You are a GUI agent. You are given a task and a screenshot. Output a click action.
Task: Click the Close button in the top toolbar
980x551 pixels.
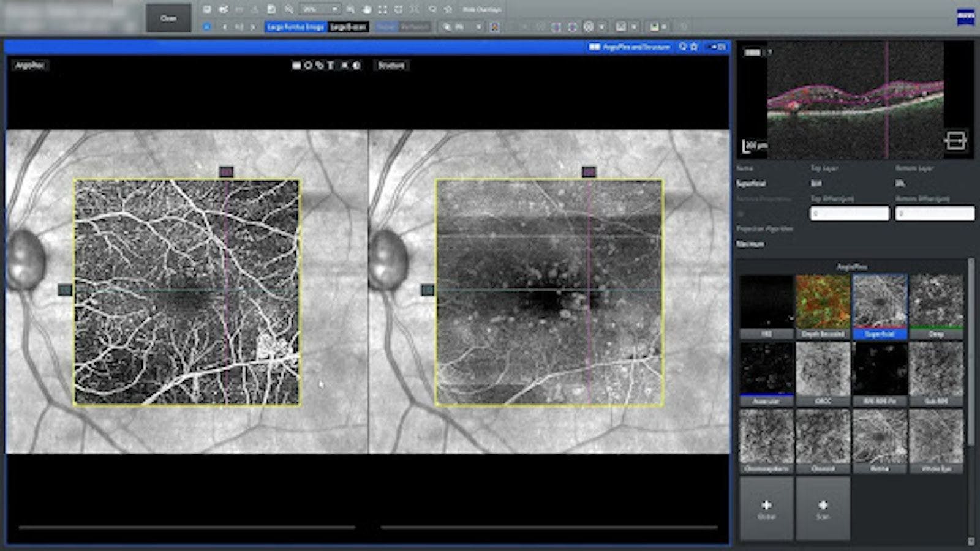tap(168, 18)
